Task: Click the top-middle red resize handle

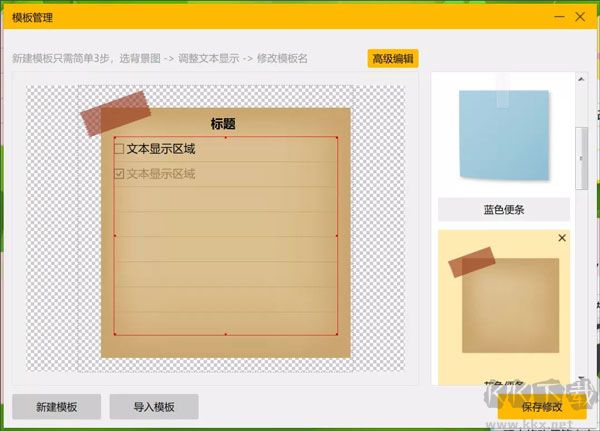Action: [x=225, y=137]
